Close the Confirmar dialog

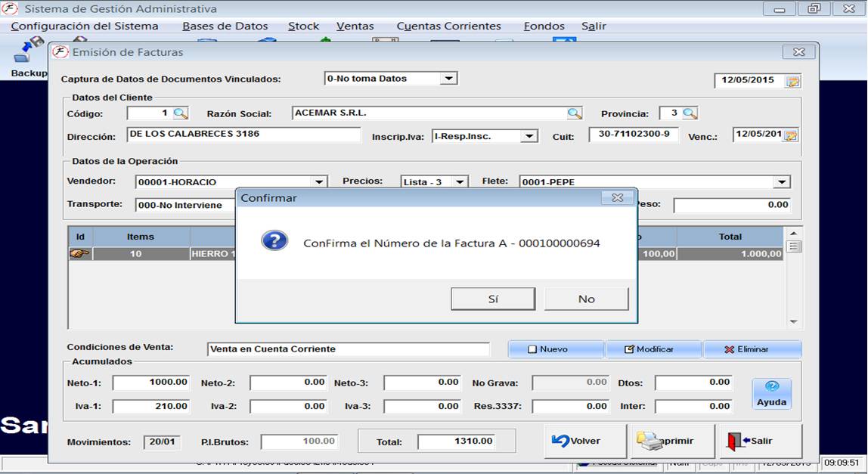coord(617,197)
